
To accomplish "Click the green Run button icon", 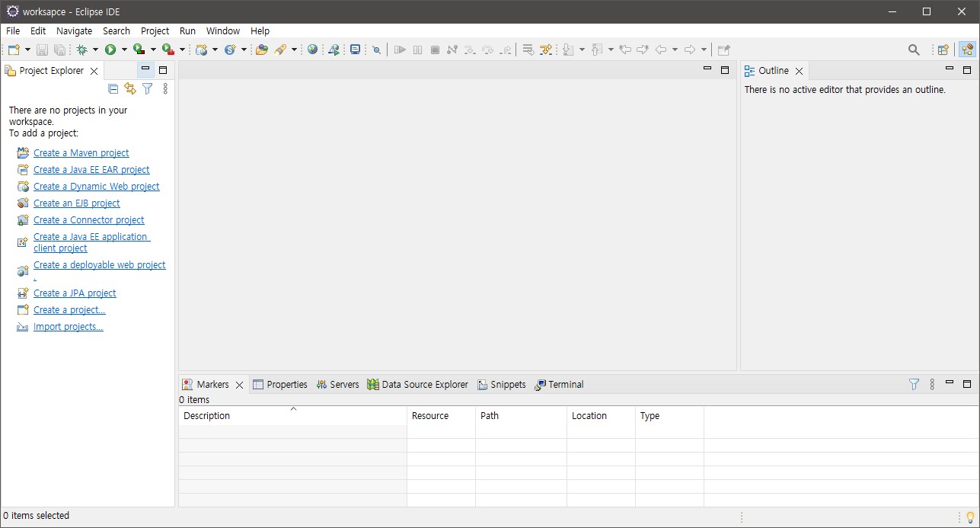I will (110, 50).
